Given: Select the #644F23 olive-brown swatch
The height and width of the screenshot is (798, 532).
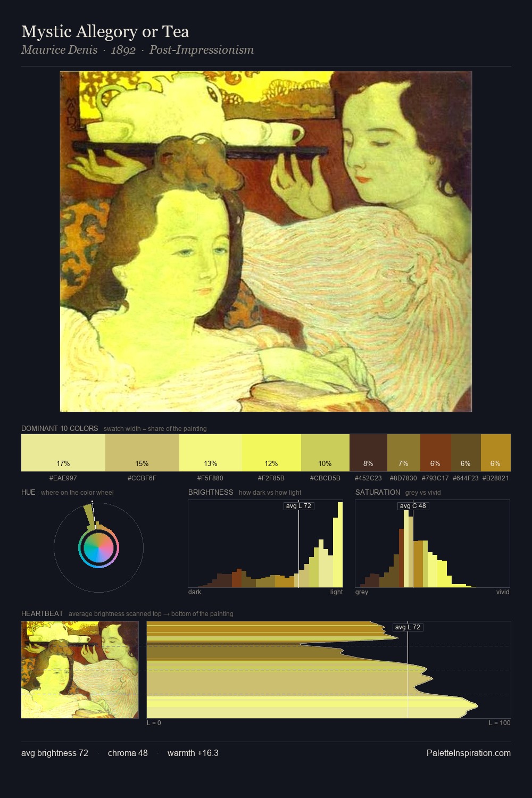Looking at the screenshot, I should [x=466, y=453].
